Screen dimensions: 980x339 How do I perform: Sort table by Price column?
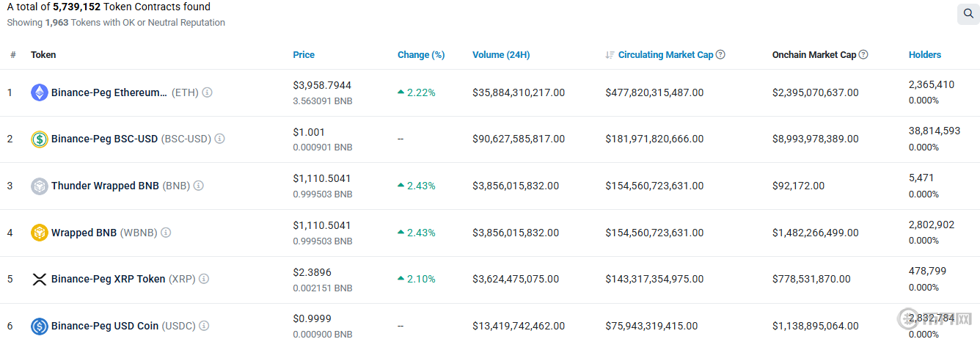(x=304, y=55)
